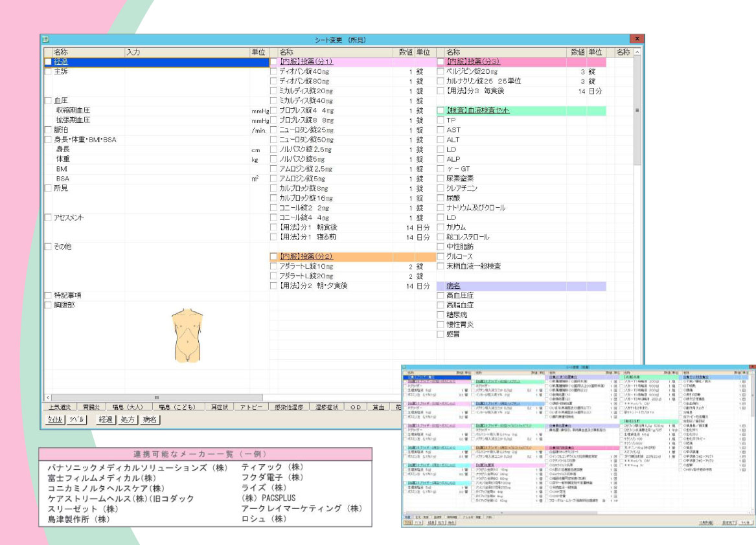Switch to the 上気道炎 tab
This screenshot has height=545, width=756.
click(61, 407)
